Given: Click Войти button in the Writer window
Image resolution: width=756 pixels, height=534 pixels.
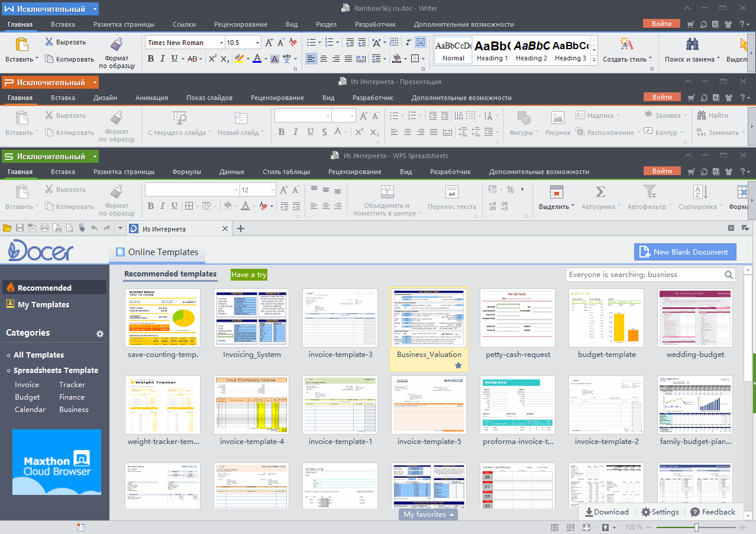Looking at the screenshot, I should (661, 24).
